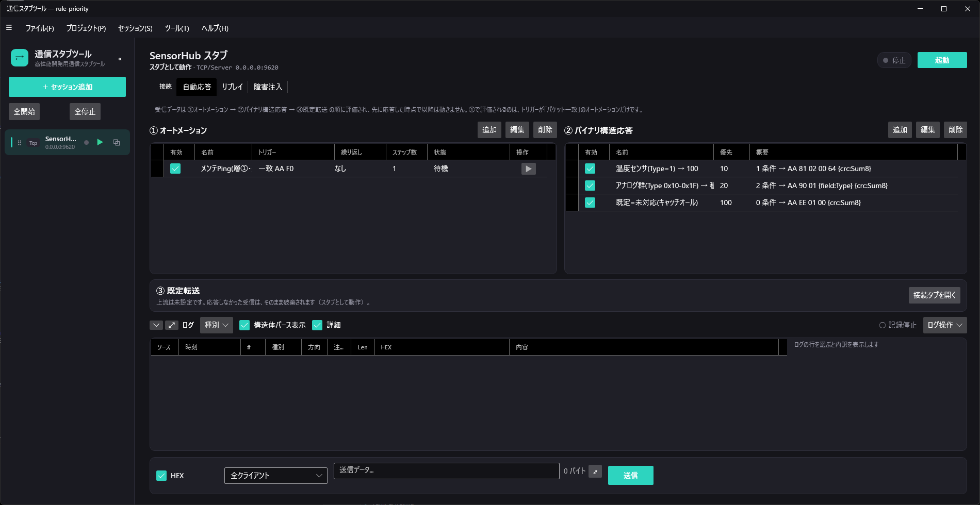Viewport: 980px width, 505px height.
Task: Click the 送信 button
Action: (631, 476)
